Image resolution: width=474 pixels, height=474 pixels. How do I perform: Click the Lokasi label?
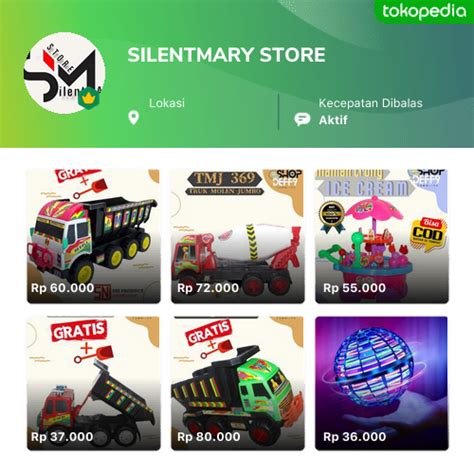(x=167, y=103)
